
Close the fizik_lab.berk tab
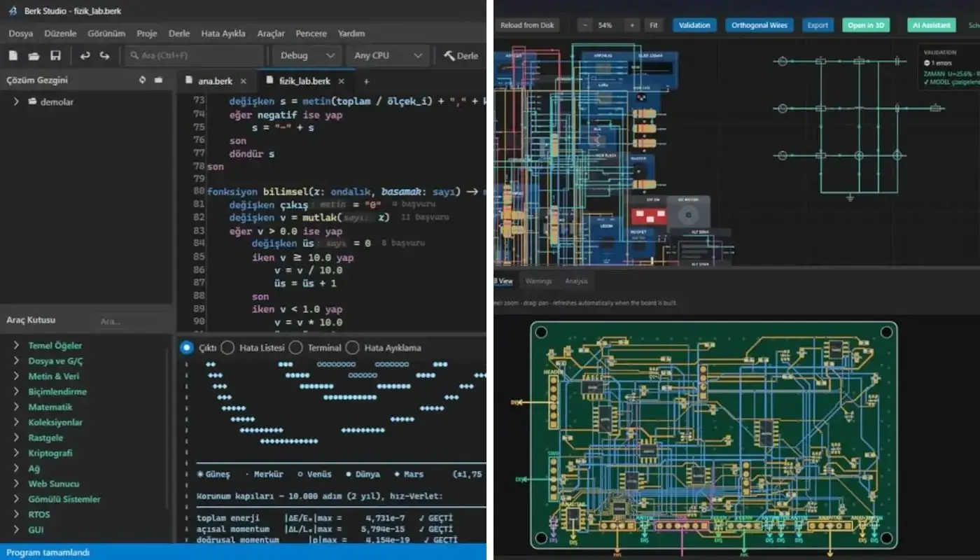[x=341, y=81]
